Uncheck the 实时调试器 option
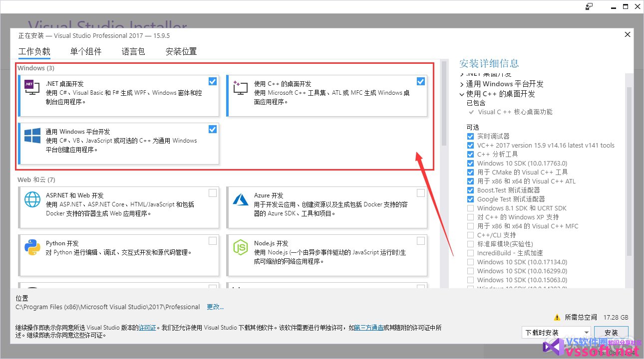Screen dimensions: 644x359 point(470,136)
